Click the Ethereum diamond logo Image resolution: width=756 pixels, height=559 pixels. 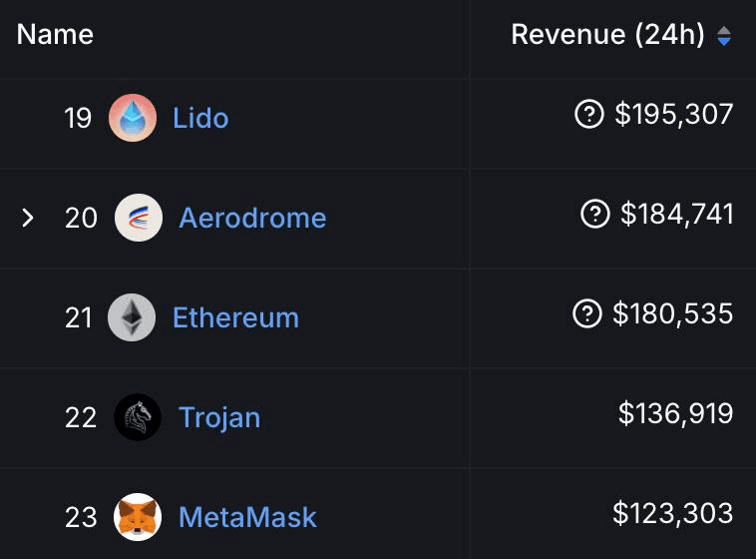click(x=132, y=317)
